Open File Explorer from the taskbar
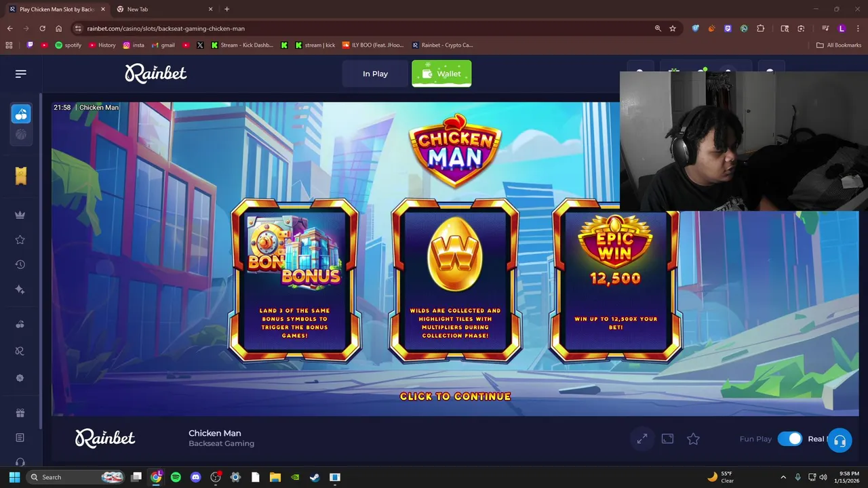 coord(275,477)
